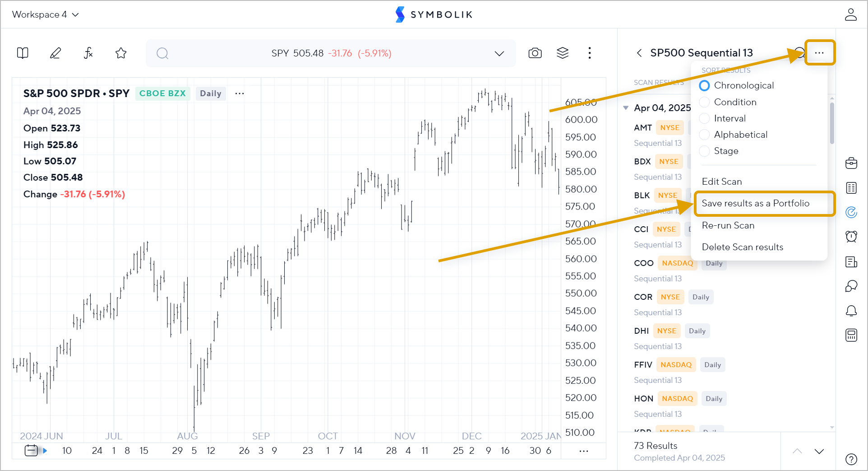Select the AMT scan result
This screenshot has width=868, height=471.
(x=643, y=128)
